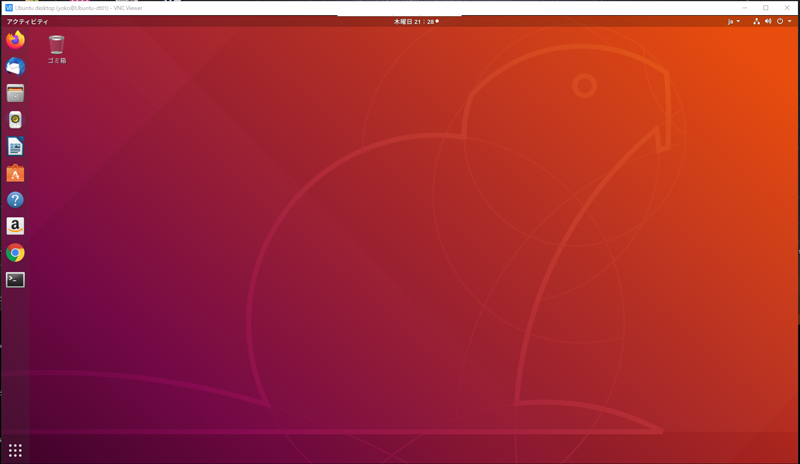
Task: Select the ゴミ箱 trash desktop icon
Action: pyautogui.click(x=57, y=50)
